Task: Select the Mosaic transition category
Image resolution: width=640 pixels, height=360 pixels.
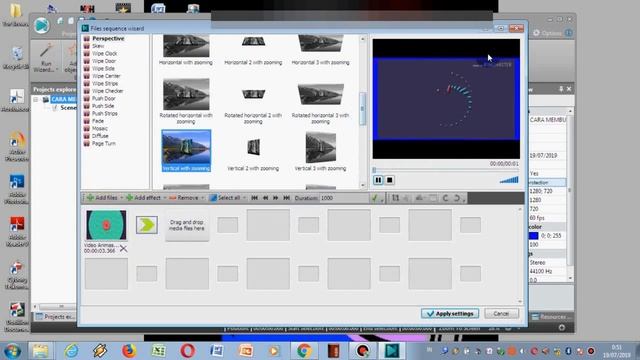Action: click(x=100, y=129)
